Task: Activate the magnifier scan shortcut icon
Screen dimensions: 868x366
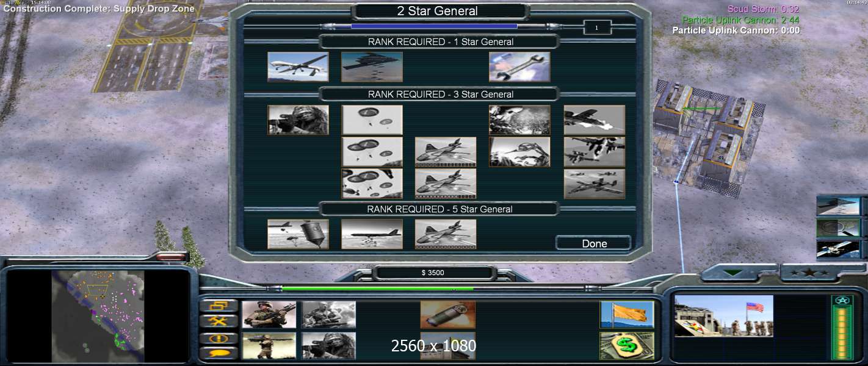Action: point(838,228)
